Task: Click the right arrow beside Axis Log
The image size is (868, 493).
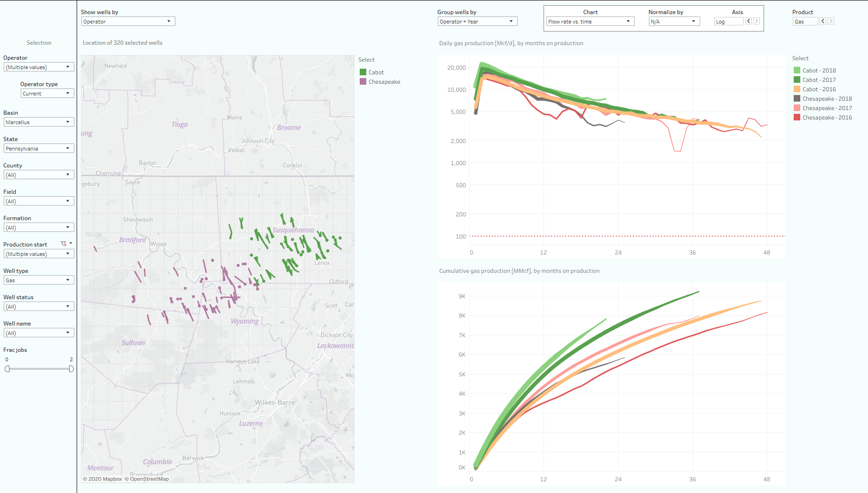Action: (757, 21)
